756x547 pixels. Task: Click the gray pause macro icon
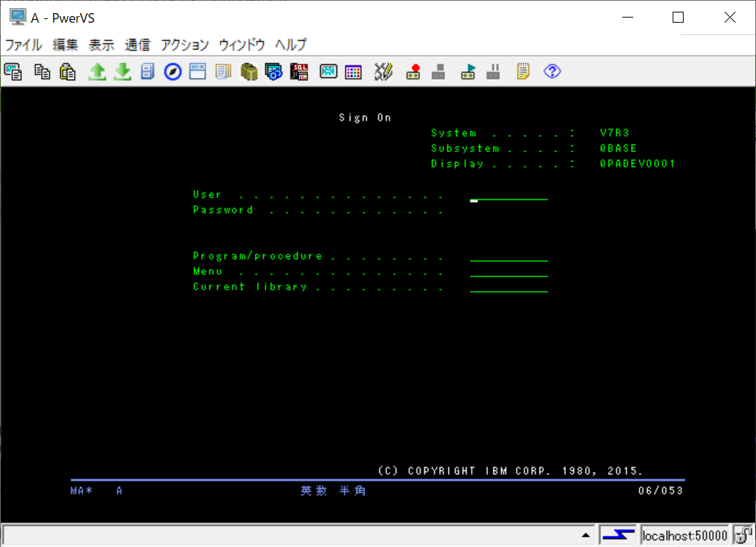(494, 72)
